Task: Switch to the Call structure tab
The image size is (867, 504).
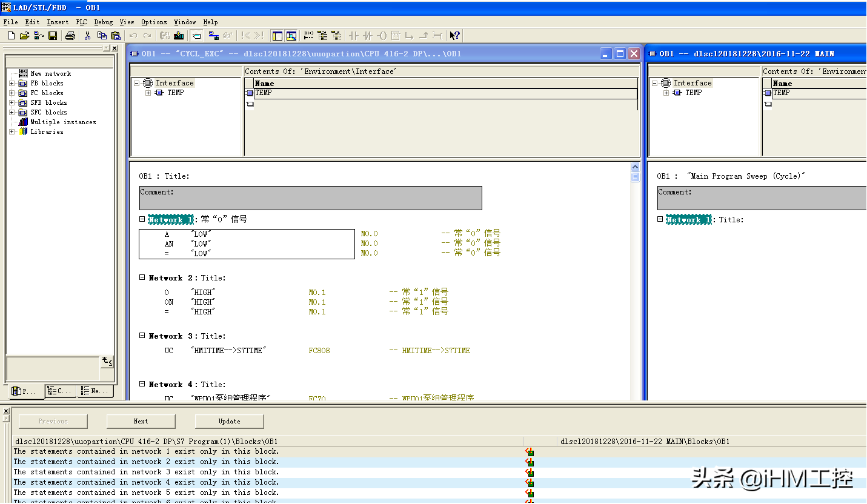Action: 60,391
